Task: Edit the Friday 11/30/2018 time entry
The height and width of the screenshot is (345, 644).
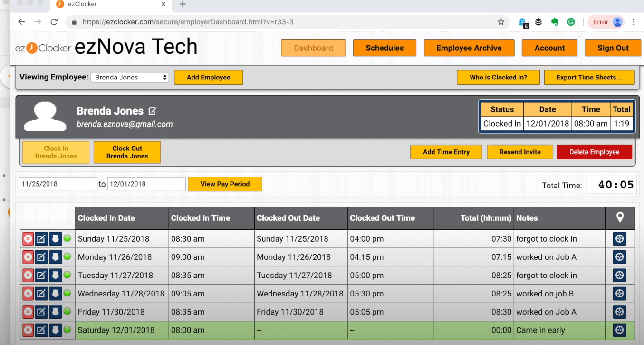Action: [41, 312]
